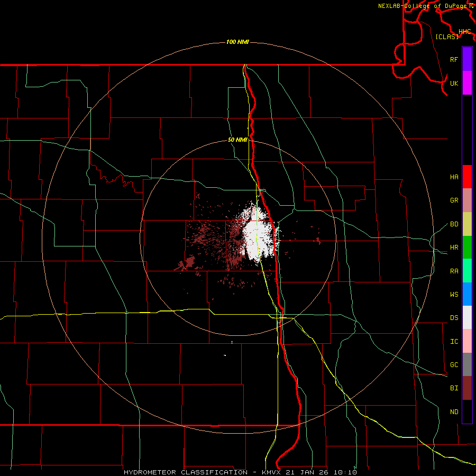Click the GC gray legend swatch
This screenshot has width=476, height=476.
(467, 364)
